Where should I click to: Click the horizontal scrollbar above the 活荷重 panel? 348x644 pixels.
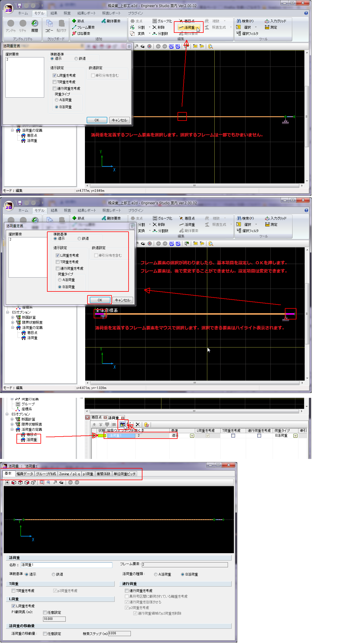coord(194,411)
